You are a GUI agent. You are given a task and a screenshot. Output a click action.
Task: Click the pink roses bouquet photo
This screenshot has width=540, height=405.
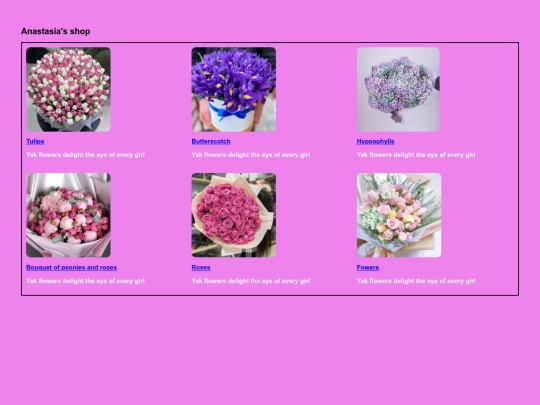pyautogui.click(x=233, y=215)
